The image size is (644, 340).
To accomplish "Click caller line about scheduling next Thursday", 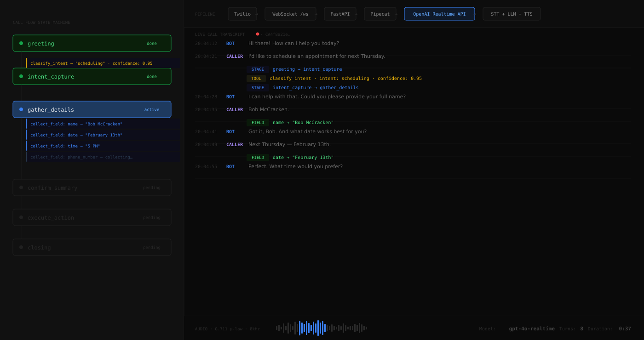I will [316, 57].
